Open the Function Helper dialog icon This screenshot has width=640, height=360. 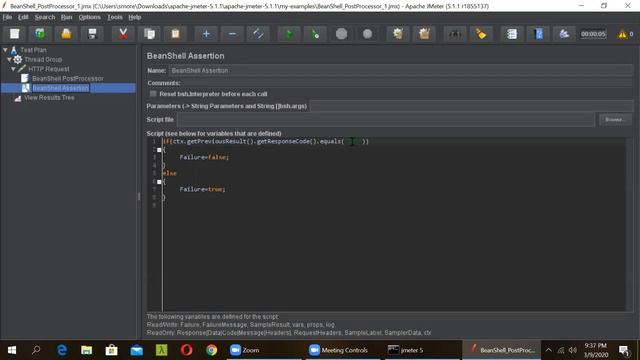[x=512, y=34]
